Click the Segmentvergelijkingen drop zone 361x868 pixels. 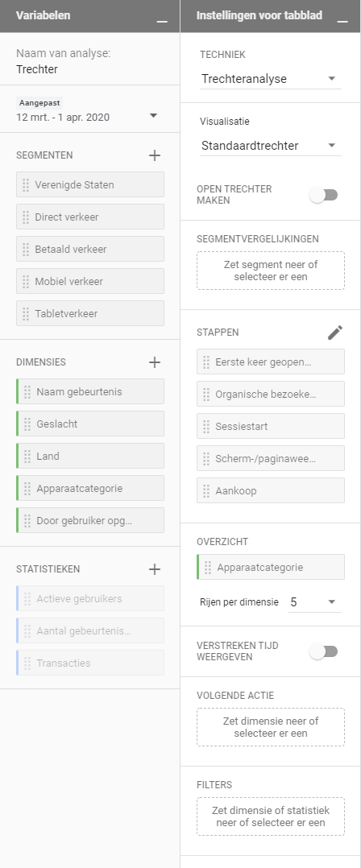tap(271, 271)
